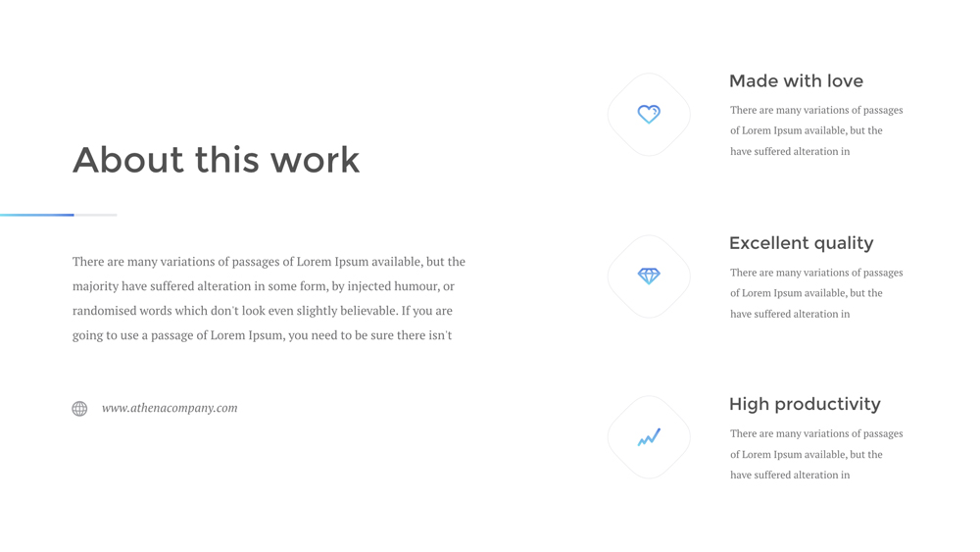Click the gray end of the divider line
The width and height of the screenshot is (980, 552).
point(96,215)
